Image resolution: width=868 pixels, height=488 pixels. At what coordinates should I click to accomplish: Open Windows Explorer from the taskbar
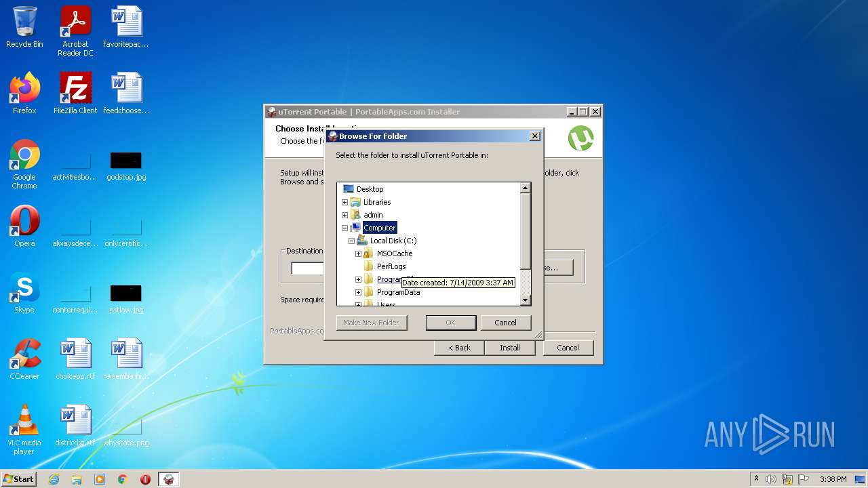tap(77, 479)
